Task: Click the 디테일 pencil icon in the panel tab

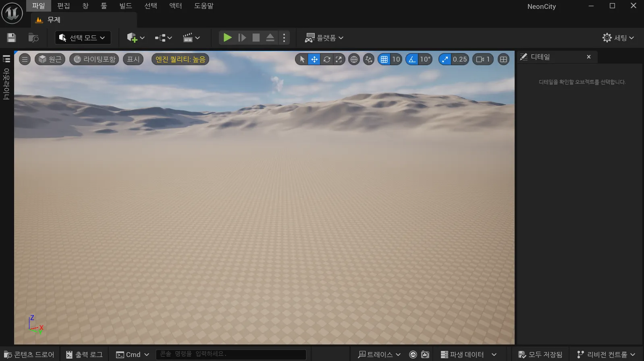Action: [524, 57]
